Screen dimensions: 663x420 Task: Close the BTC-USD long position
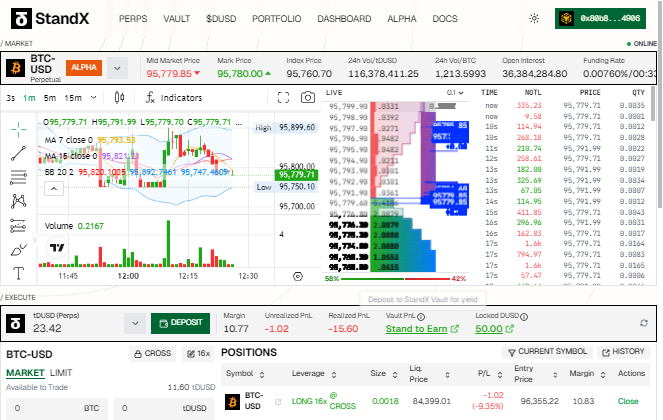[x=628, y=401]
